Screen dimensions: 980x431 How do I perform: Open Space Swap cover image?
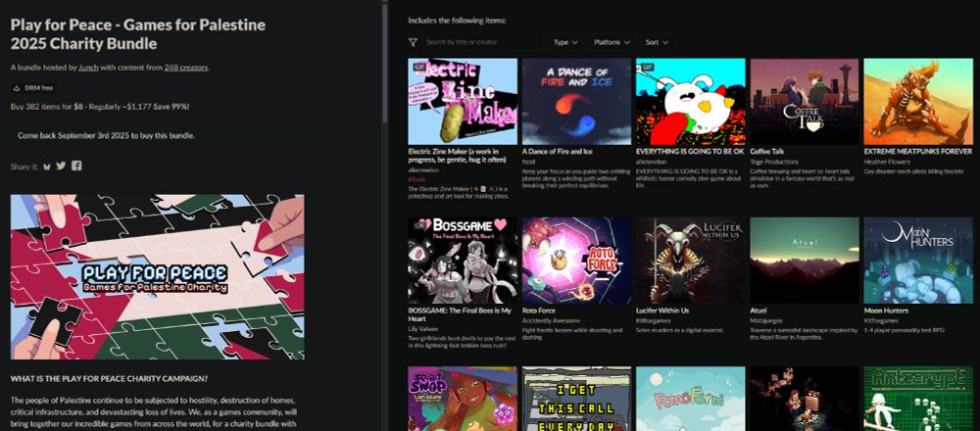point(463,399)
